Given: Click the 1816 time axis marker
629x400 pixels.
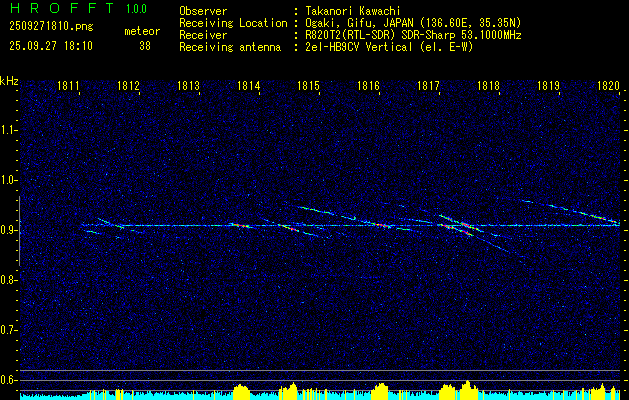Looking at the screenshot, I should 368,85.
